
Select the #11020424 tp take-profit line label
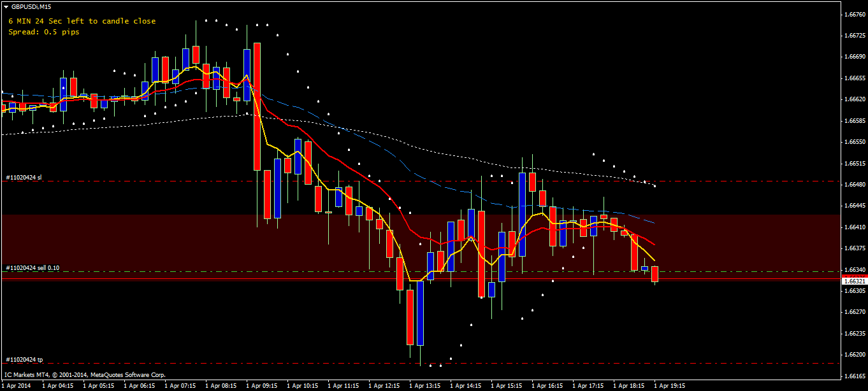tap(24, 360)
